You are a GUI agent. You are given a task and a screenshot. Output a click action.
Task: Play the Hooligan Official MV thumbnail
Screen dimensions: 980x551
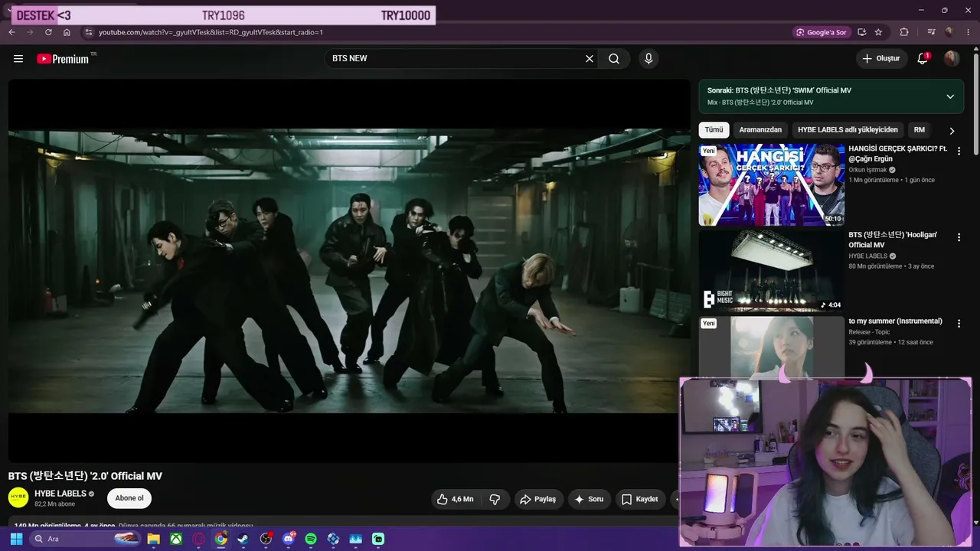(x=771, y=271)
